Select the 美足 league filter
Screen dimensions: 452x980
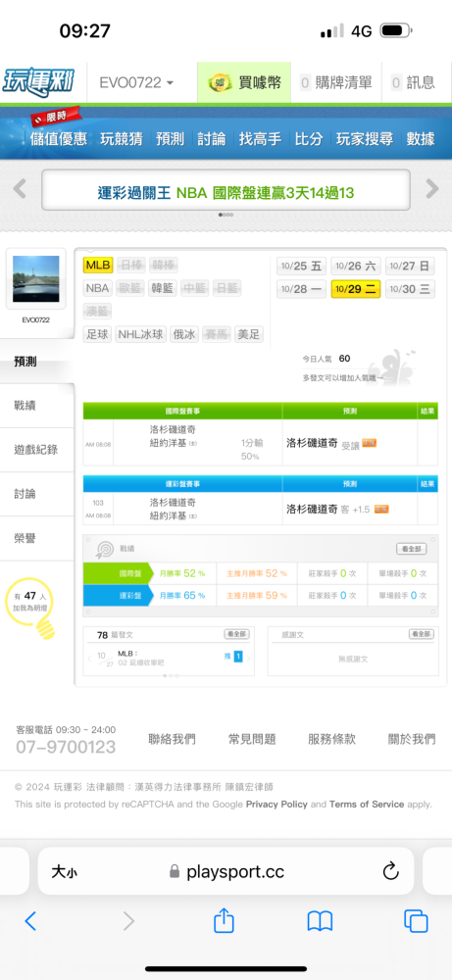tap(248, 334)
